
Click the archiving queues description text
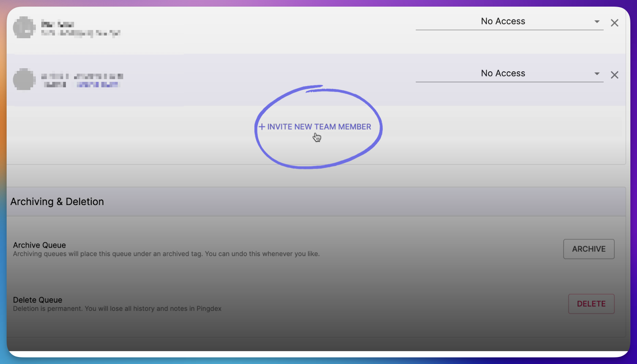tap(166, 254)
